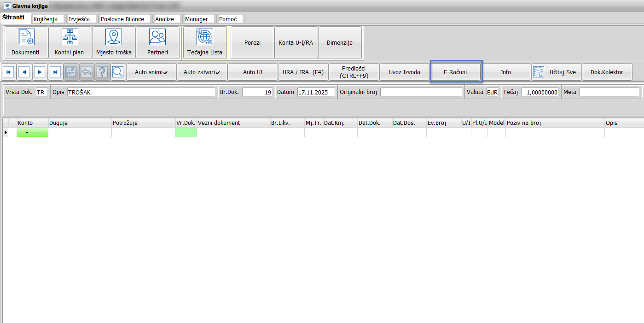The width and height of the screenshot is (644, 323).
Task: Click the magnifier search icon
Action: [x=118, y=72]
